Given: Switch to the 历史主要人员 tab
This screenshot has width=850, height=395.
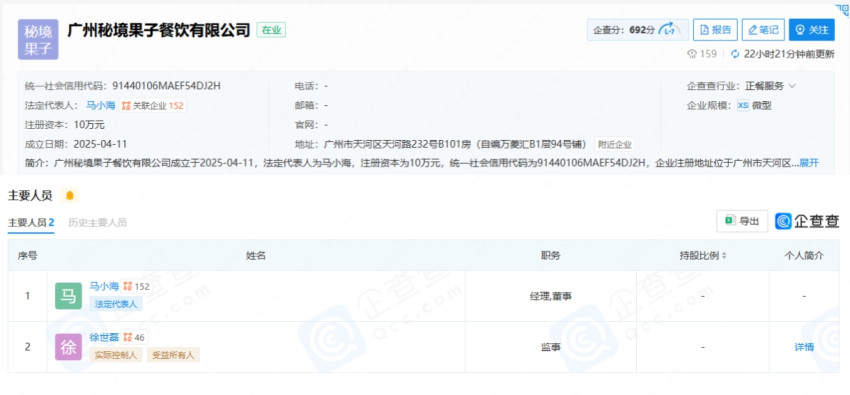Looking at the screenshot, I should point(98,223).
